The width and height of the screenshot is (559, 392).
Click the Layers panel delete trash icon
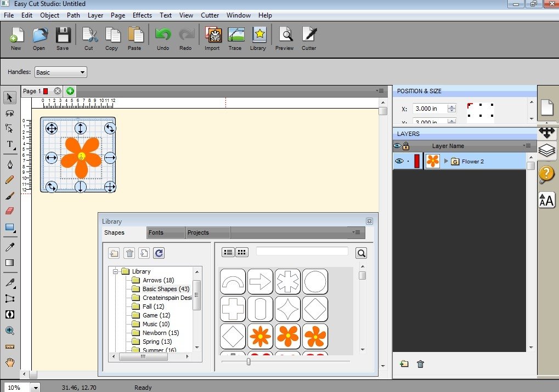coord(420,364)
